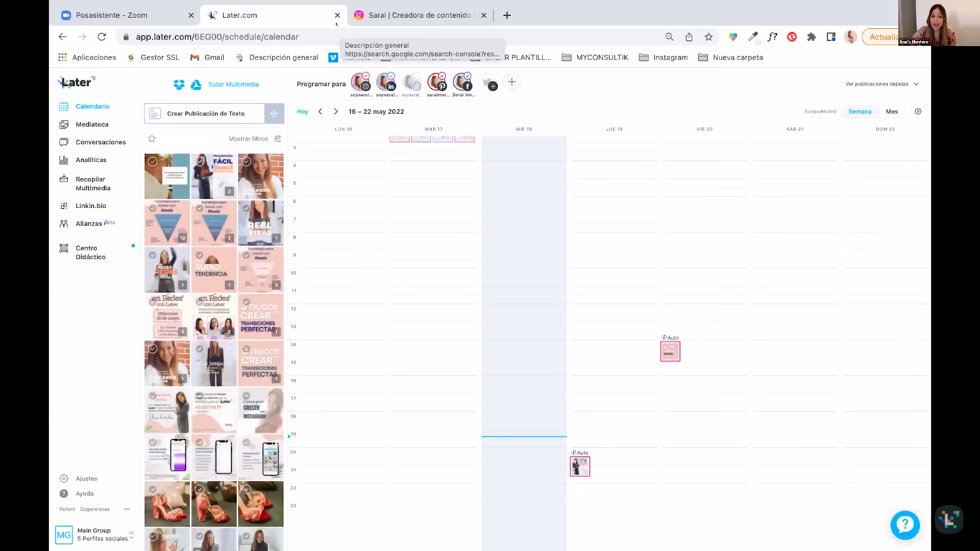Import media from Google Drive icon

pos(196,85)
